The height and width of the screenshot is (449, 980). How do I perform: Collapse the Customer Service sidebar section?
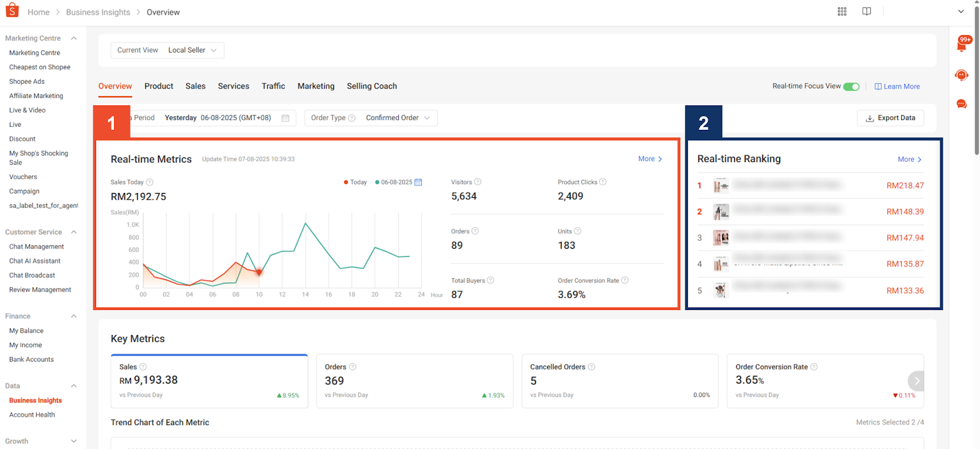tap(73, 232)
